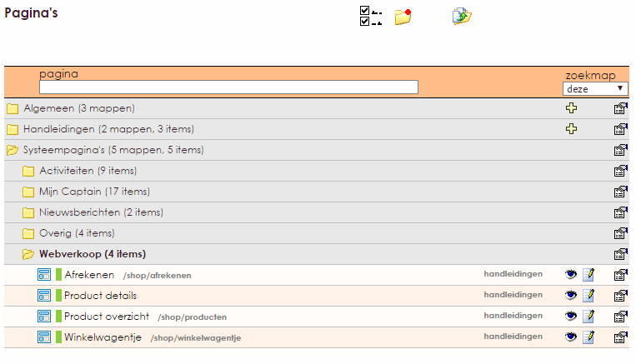Open properties icon for Afrekenen page
Screen dimensions: 636x364
click(621, 275)
